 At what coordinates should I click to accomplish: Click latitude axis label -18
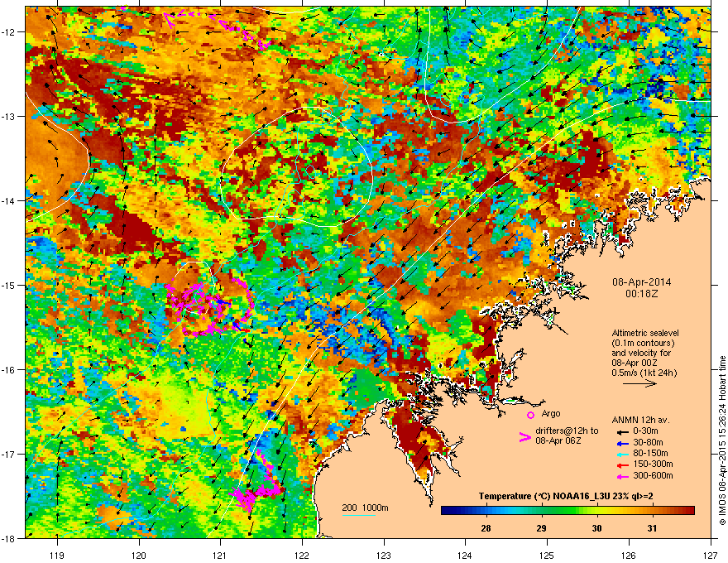point(9,538)
